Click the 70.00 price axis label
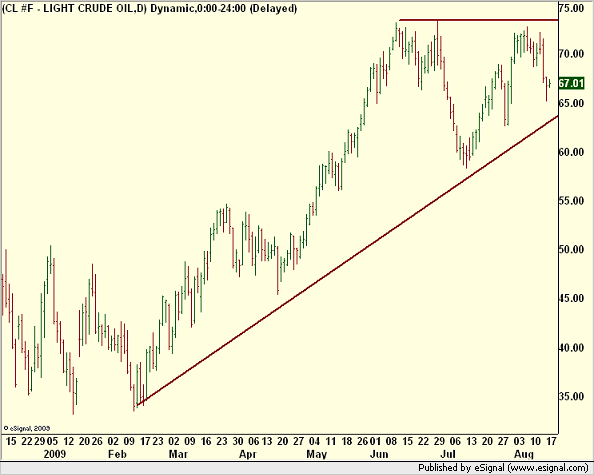The image size is (594, 475). tap(571, 53)
